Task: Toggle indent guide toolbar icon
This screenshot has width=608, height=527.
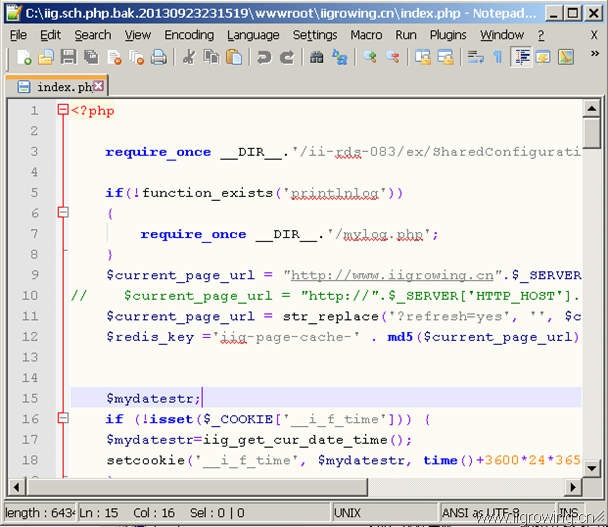Action: tap(521, 57)
